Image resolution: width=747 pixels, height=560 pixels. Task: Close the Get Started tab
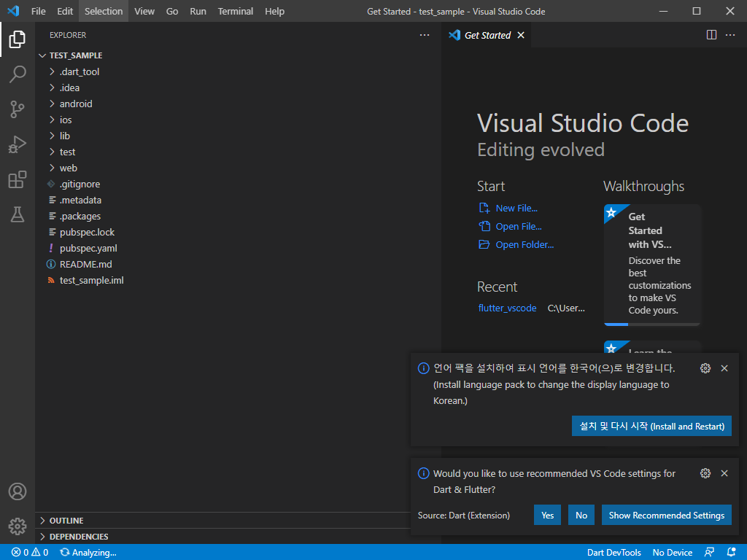[x=521, y=35]
